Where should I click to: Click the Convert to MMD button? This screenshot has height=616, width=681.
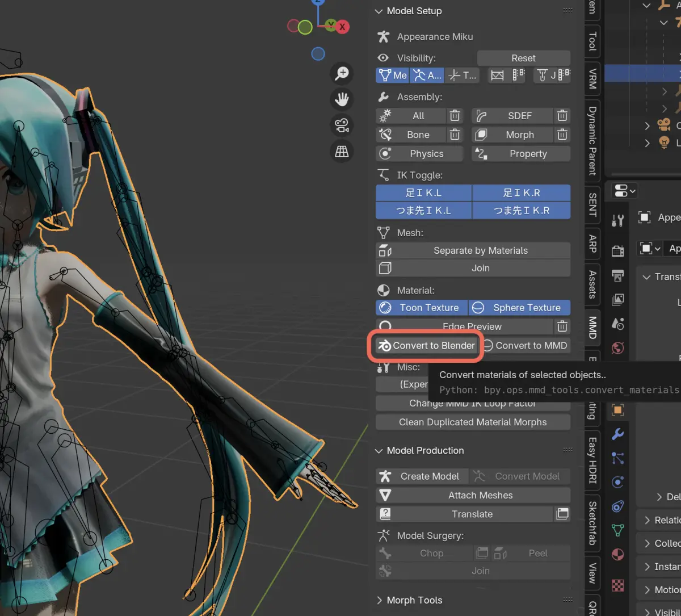point(525,345)
